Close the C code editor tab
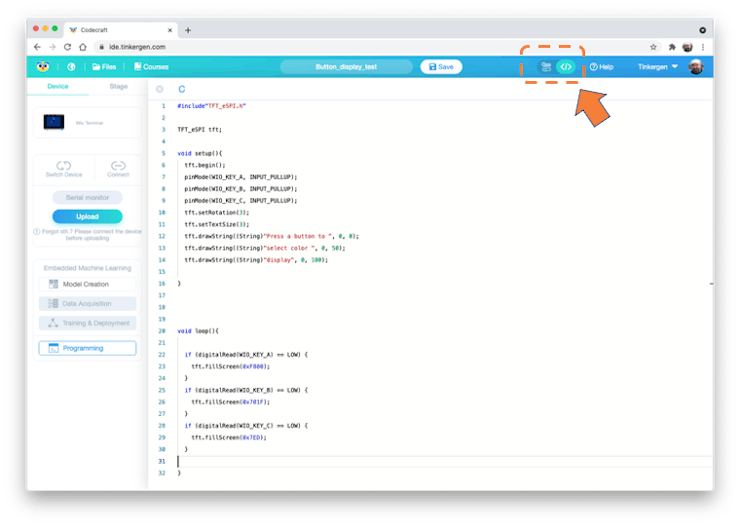This screenshot has width=740, height=526. tap(160, 89)
